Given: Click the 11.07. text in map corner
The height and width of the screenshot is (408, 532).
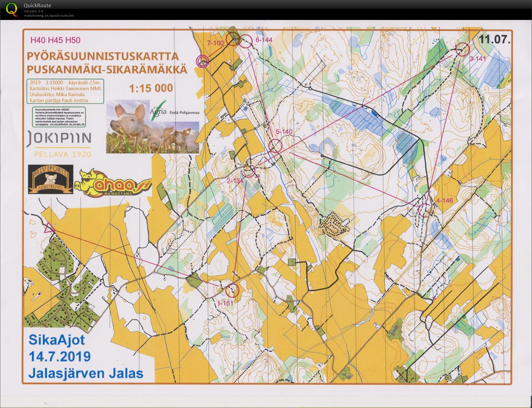Looking at the screenshot, I should coord(495,40).
